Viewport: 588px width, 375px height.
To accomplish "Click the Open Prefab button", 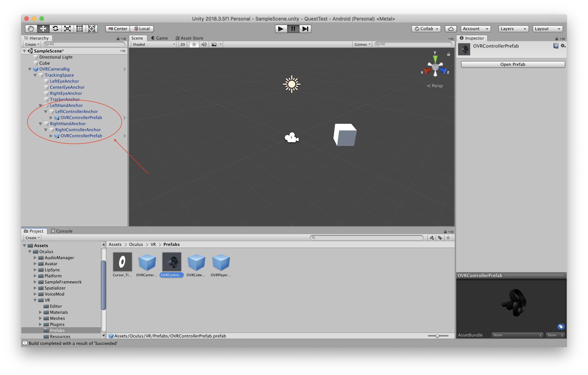I will (513, 64).
